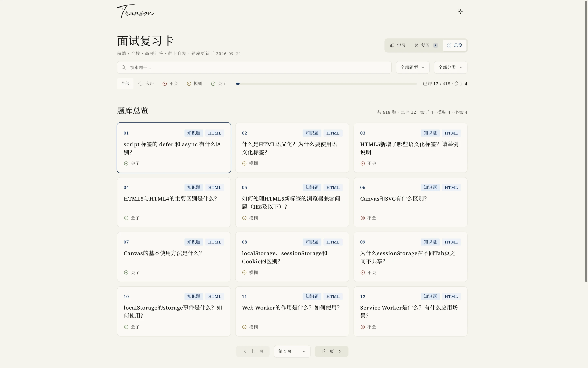
Task: Open card 09 sessionStorage Tab question
Action: point(410,257)
